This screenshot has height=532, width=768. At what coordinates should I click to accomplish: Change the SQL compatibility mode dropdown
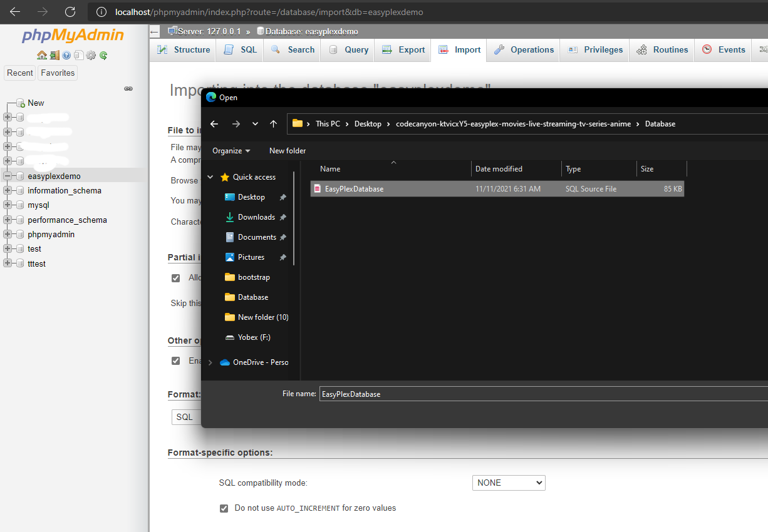pos(509,483)
